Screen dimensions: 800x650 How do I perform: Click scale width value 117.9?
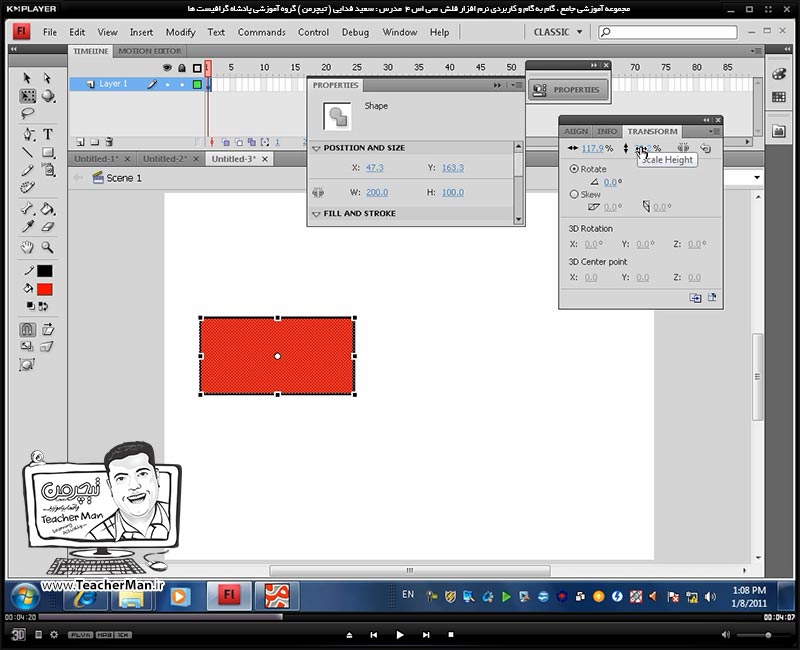tap(592, 148)
